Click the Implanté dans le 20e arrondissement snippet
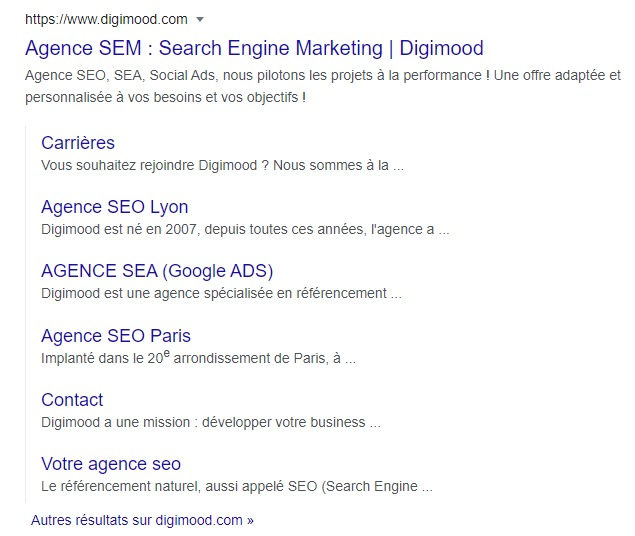 coord(198,357)
